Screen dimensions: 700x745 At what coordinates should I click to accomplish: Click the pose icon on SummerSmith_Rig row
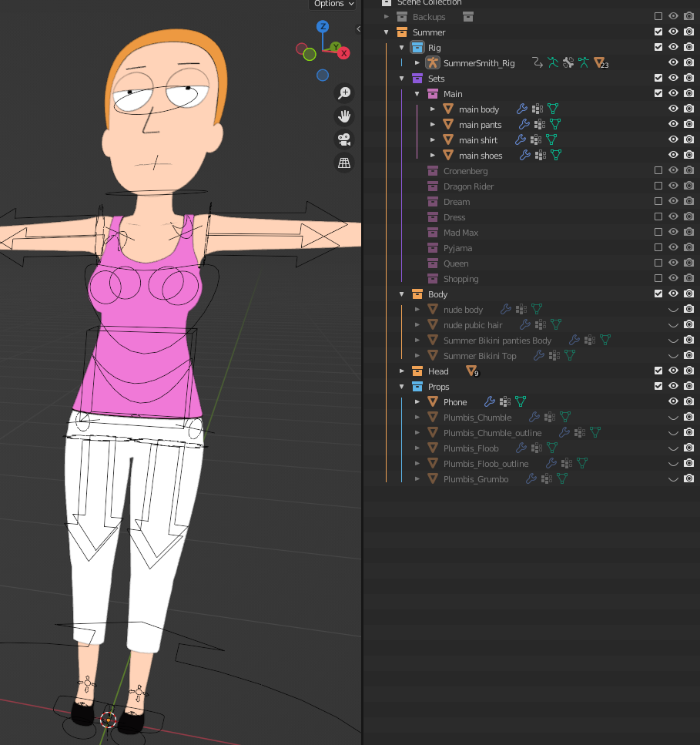click(x=553, y=62)
